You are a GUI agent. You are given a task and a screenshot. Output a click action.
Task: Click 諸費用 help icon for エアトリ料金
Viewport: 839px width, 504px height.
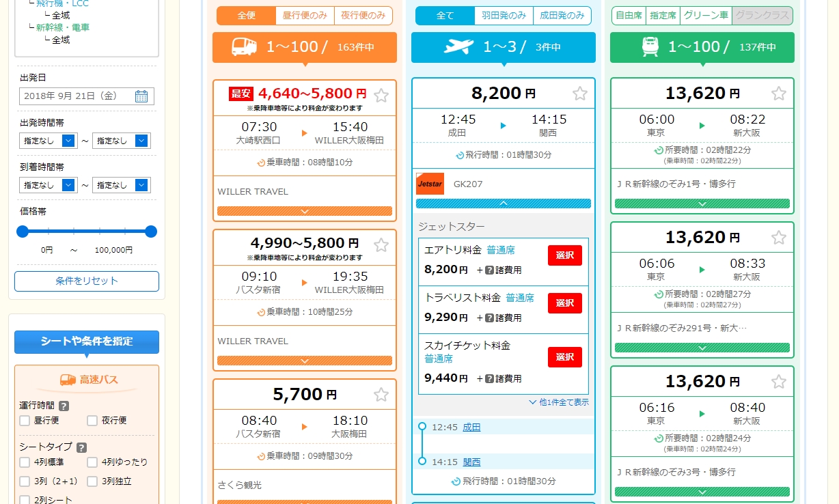click(x=489, y=270)
